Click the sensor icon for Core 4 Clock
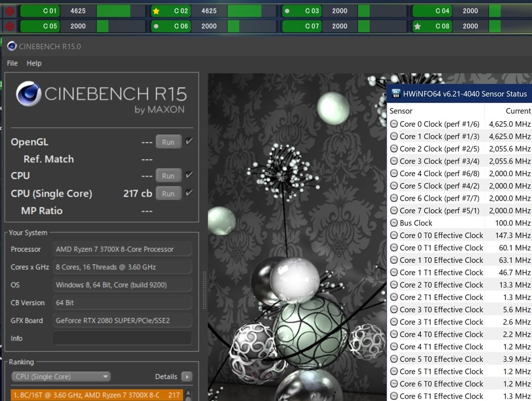532x401 pixels. [x=394, y=174]
